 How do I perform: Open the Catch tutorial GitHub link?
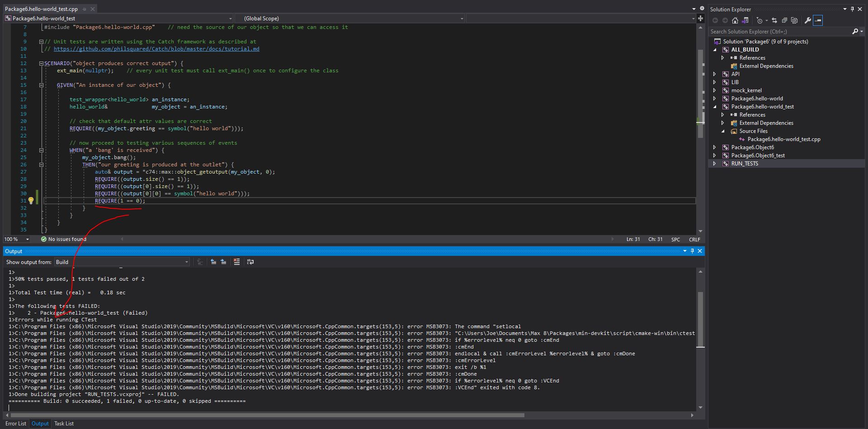pos(156,49)
